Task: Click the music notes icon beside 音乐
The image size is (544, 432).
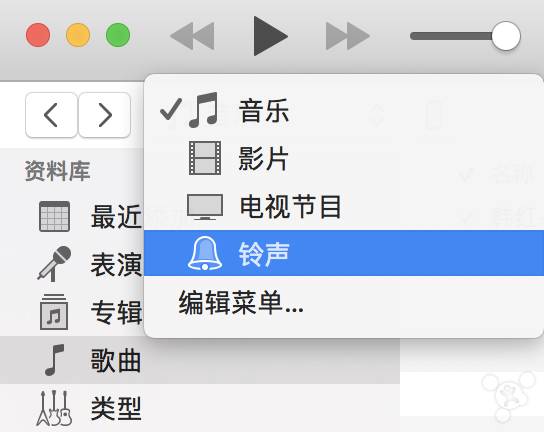Action: click(x=204, y=110)
